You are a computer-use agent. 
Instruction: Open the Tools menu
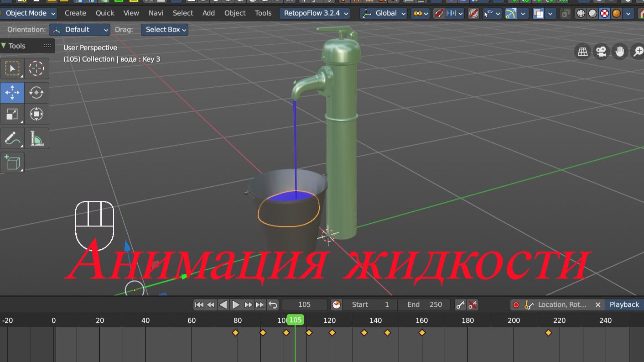(x=263, y=13)
